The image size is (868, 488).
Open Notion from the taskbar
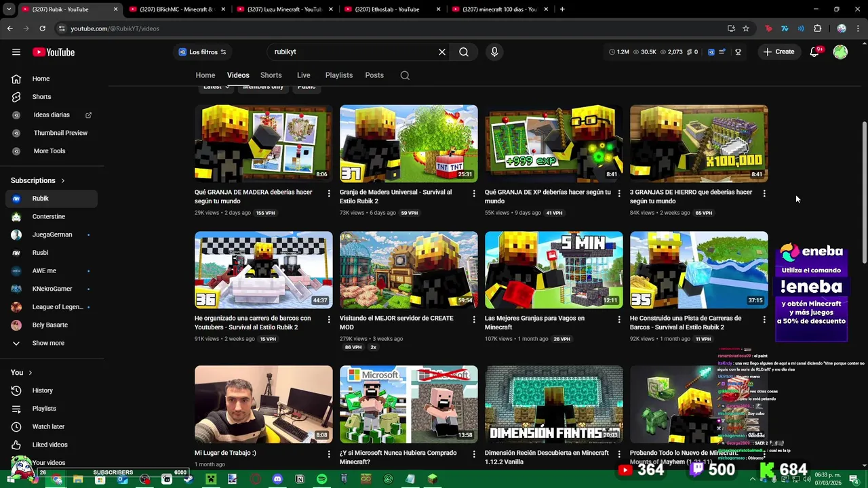(x=300, y=479)
